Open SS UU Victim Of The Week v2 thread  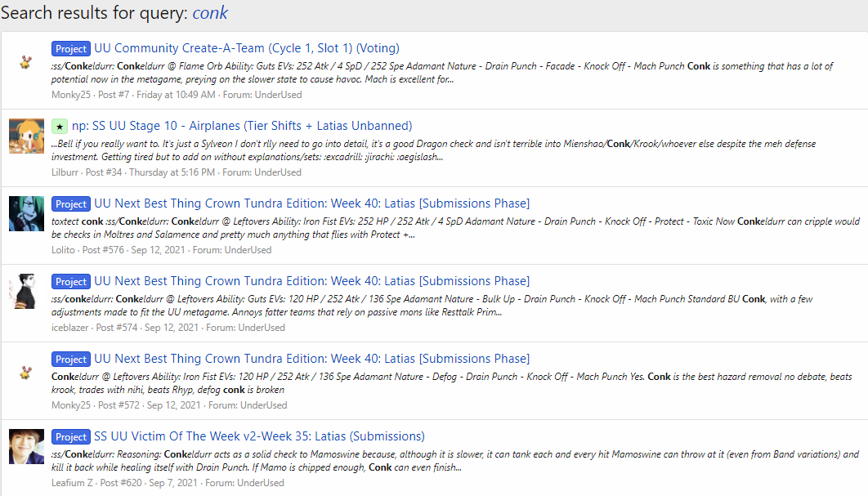pyautogui.click(x=259, y=436)
